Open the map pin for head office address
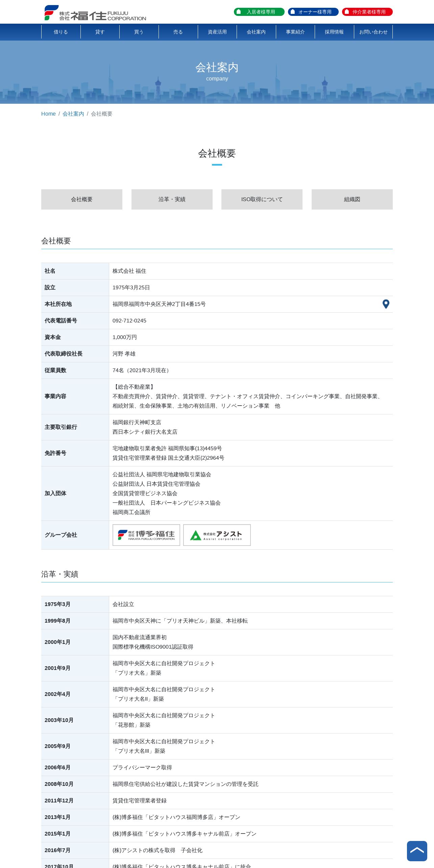The width and height of the screenshot is (434, 868). pos(386,304)
